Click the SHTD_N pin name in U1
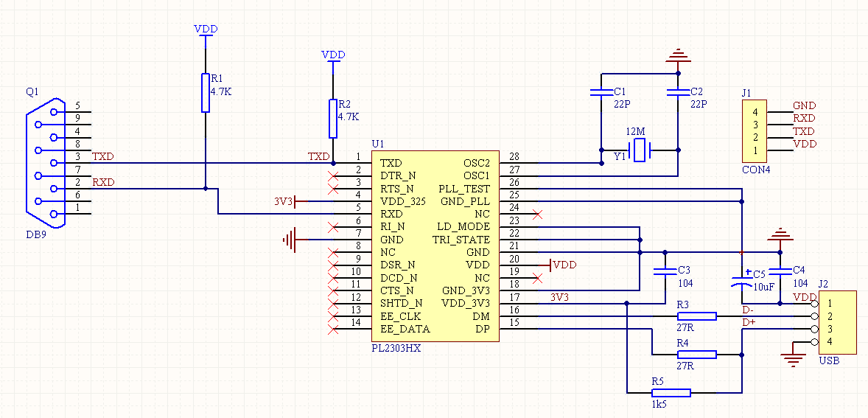 402,303
